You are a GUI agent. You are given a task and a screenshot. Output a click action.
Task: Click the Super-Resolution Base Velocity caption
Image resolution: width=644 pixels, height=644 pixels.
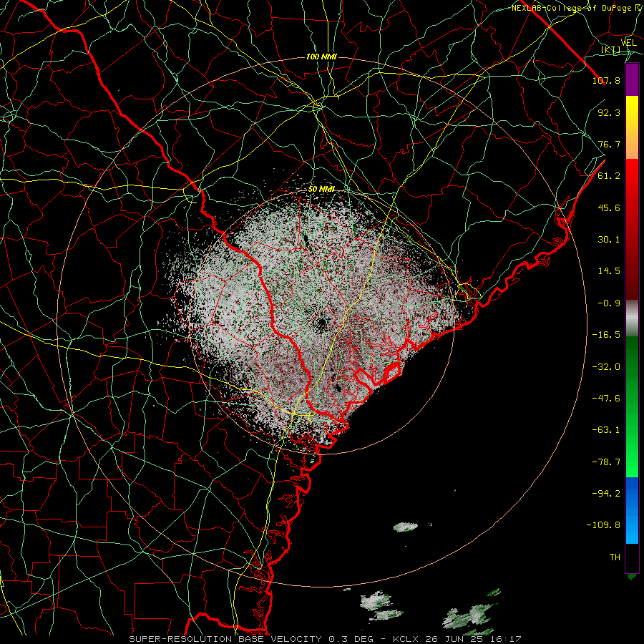click(325, 639)
